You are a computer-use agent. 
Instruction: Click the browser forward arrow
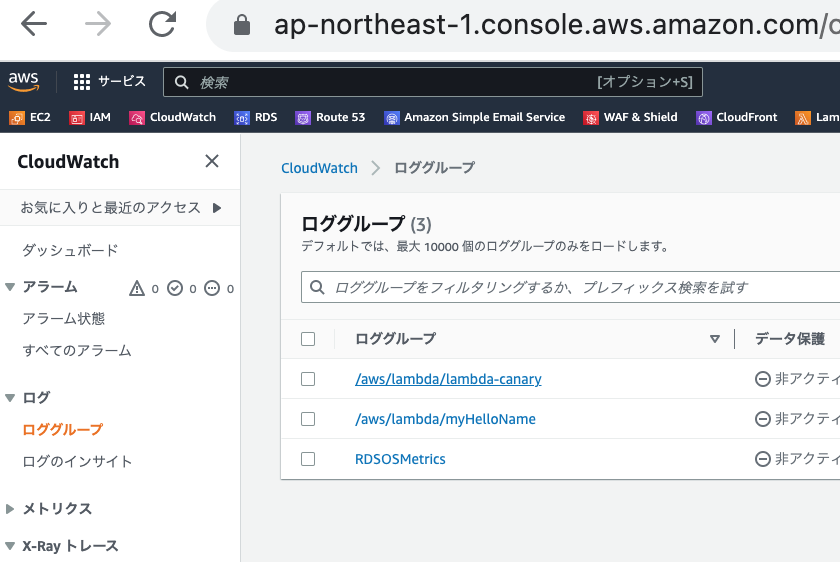pyautogui.click(x=98, y=24)
